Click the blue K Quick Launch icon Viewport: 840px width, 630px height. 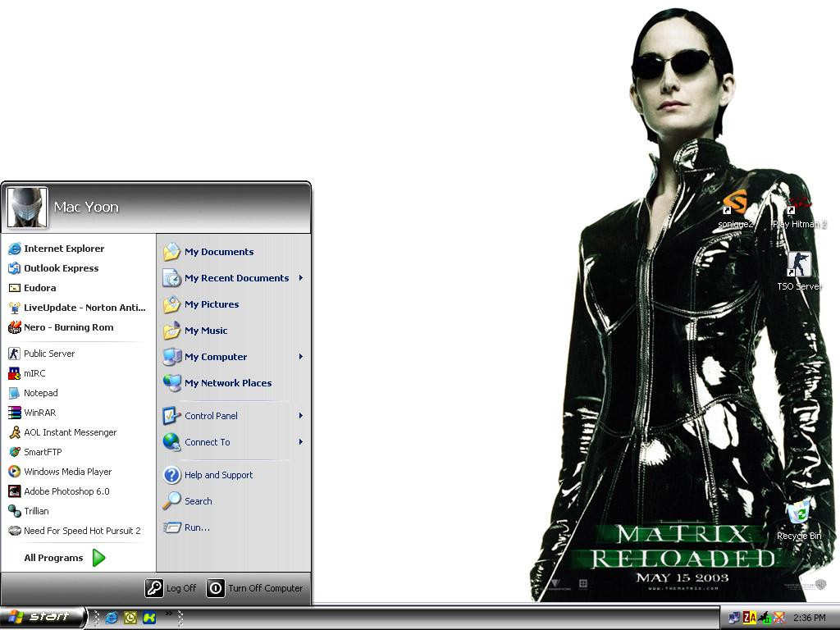(149, 618)
